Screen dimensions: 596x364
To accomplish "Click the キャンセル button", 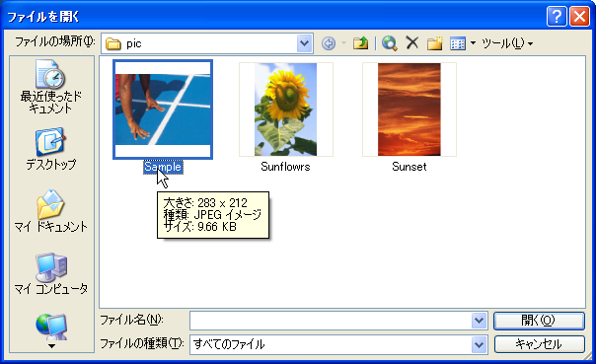I will pos(539,344).
